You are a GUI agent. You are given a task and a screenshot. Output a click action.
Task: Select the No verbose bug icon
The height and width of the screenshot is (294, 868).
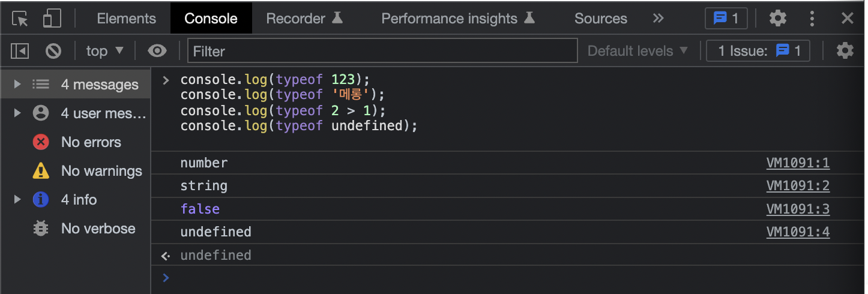[41, 229]
